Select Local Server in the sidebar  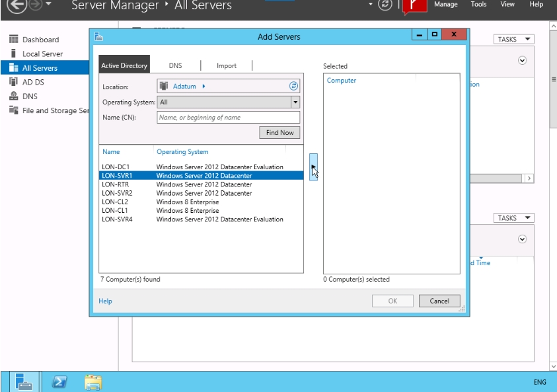[43, 54]
